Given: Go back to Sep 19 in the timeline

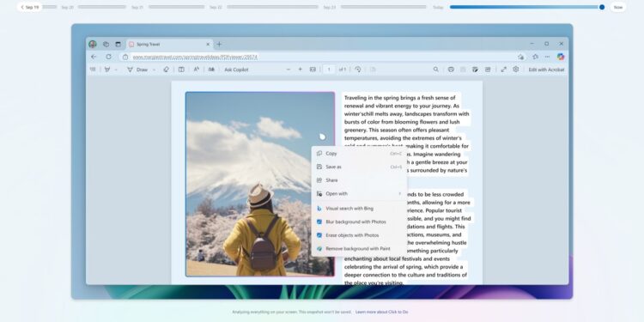Looking at the screenshot, I should click(x=30, y=7).
